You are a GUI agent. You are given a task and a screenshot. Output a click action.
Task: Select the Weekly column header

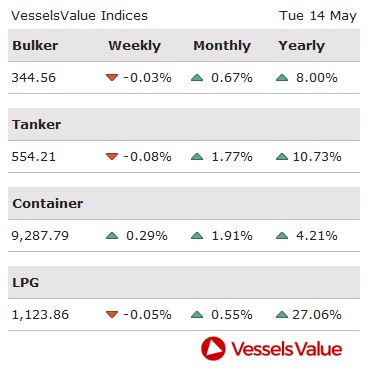tap(135, 46)
